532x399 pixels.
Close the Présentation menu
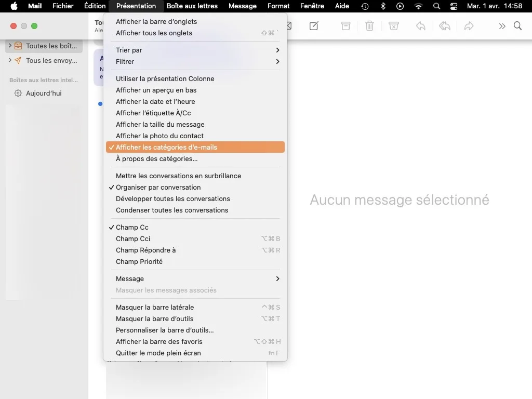pos(136,6)
